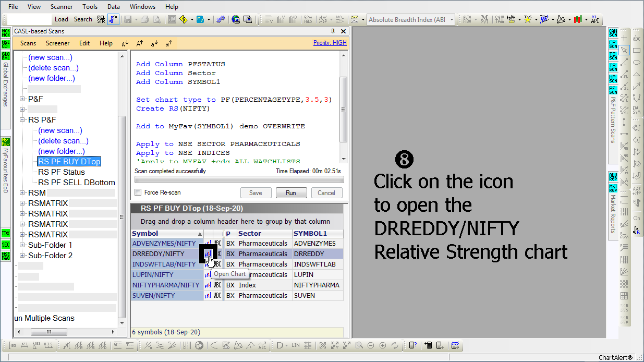
Task: Click SEC sidebar icon
Action: coord(5,245)
